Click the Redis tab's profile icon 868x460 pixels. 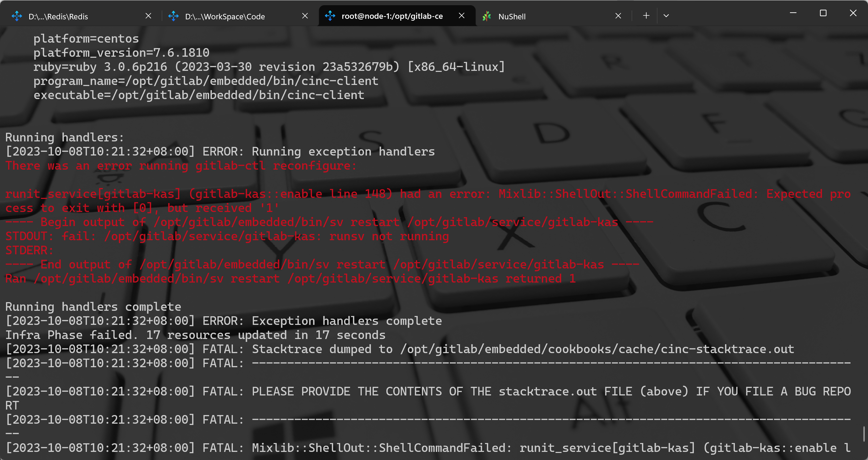point(16,16)
